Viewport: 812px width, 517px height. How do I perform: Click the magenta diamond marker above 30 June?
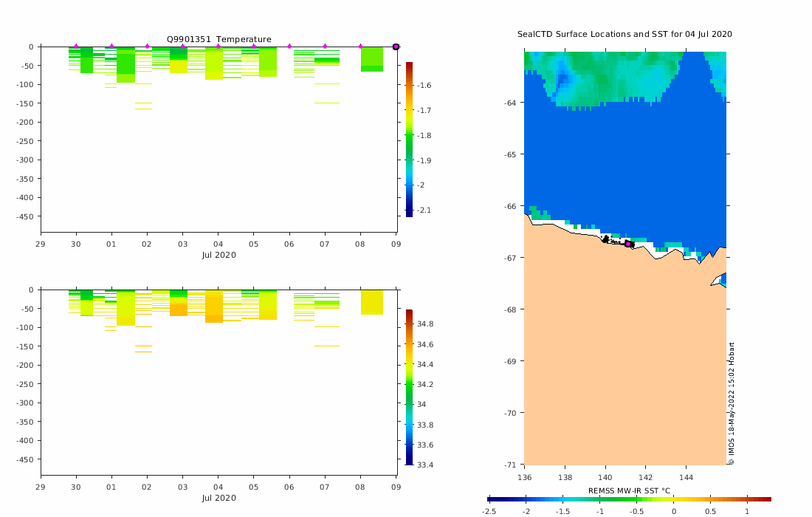pyautogui.click(x=76, y=47)
